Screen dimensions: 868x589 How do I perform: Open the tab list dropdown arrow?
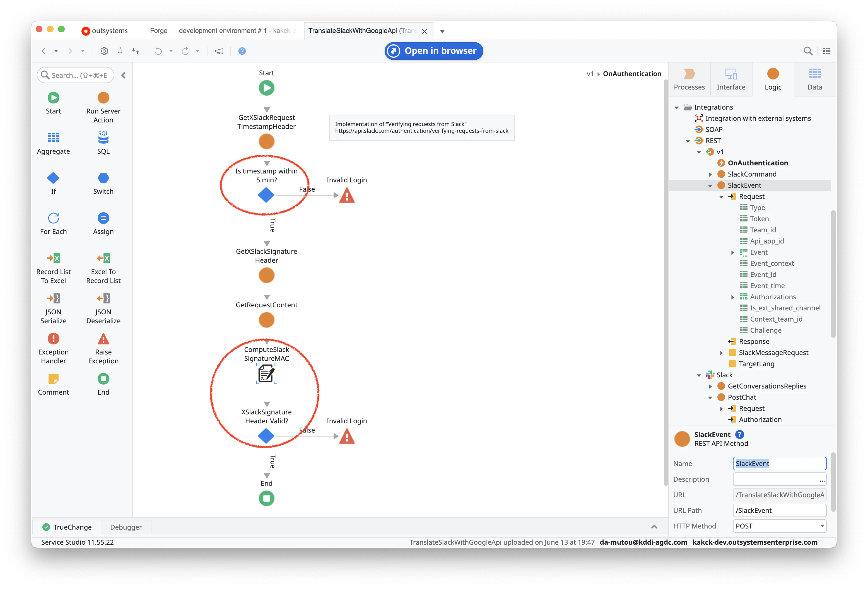point(442,31)
